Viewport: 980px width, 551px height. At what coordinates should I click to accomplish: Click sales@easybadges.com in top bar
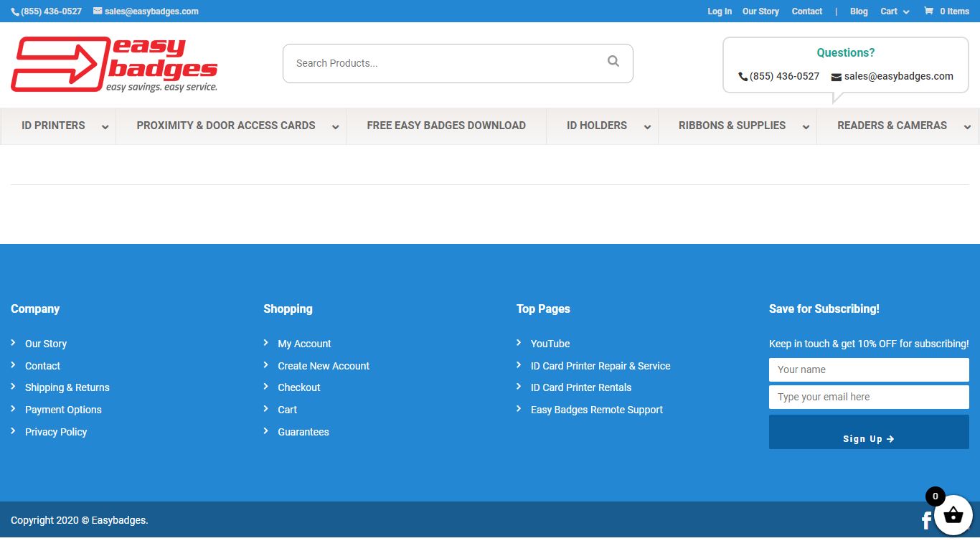151,11
